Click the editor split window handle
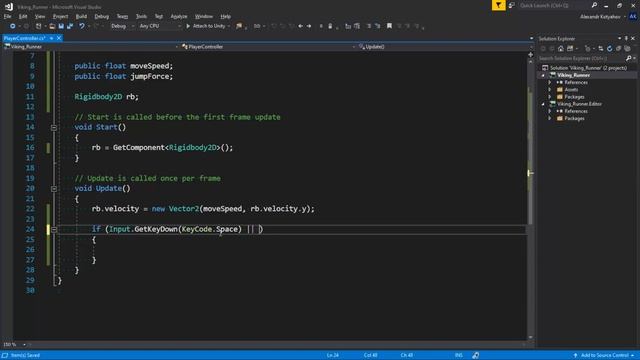The image size is (640, 360). [530, 54]
